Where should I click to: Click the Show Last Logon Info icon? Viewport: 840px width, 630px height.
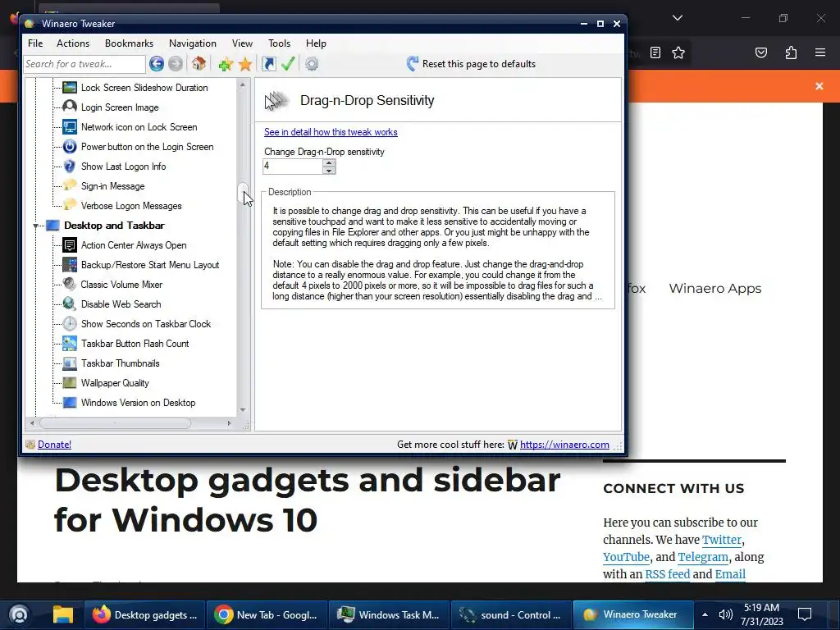(x=70, y=166)
